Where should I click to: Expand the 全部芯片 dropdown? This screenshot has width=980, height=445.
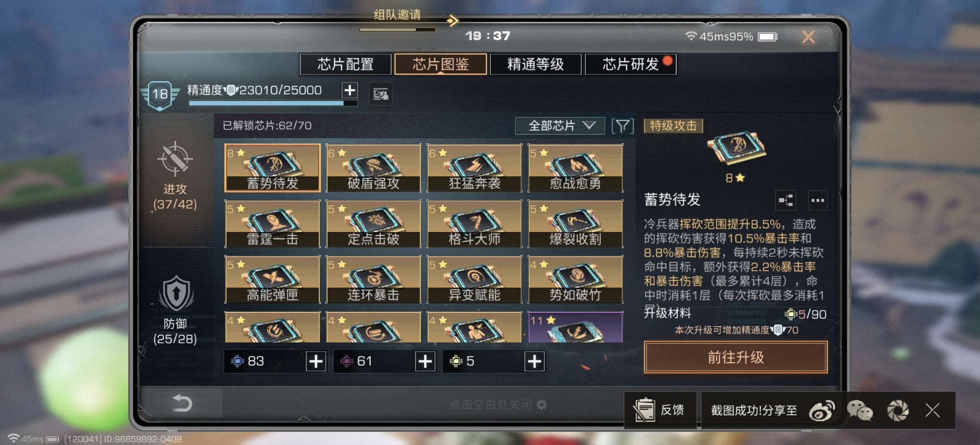coord(560,126)
